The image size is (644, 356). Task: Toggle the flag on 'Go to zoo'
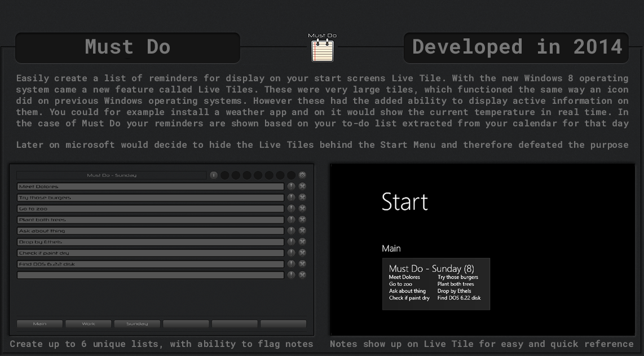coord(291,208)
